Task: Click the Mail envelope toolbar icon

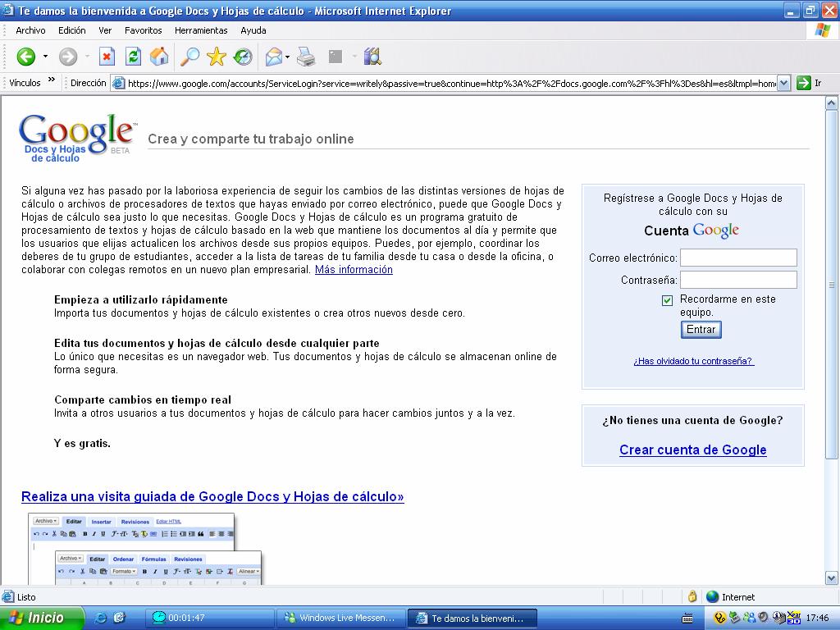Action: click(x=273, y=57)
